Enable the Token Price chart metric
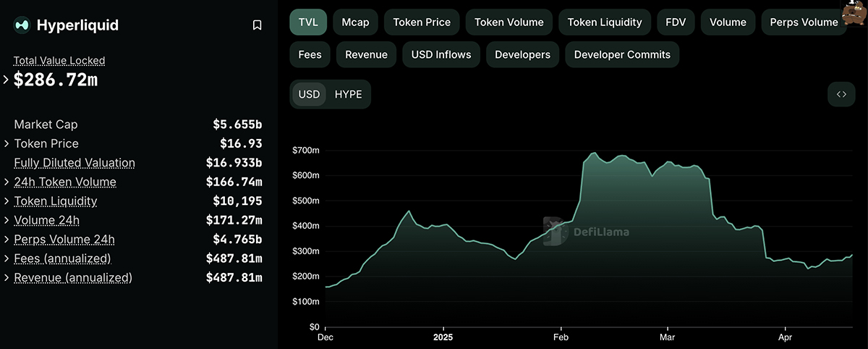Image resolution: width=868 pixels, height=349 pixels. pos(422,22)
